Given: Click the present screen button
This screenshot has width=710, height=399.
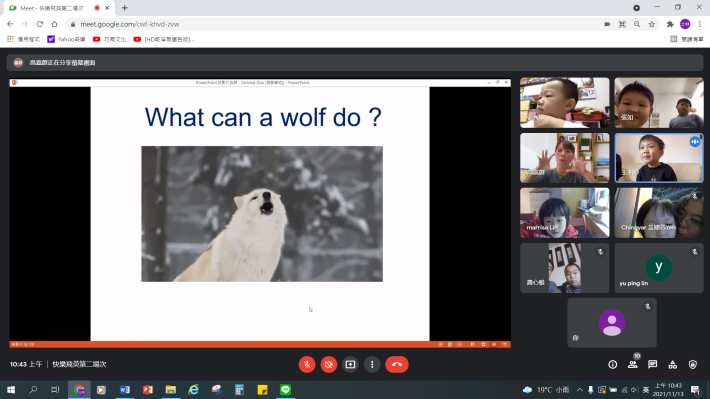Looking at the screenshot, I should coord(350,365).
